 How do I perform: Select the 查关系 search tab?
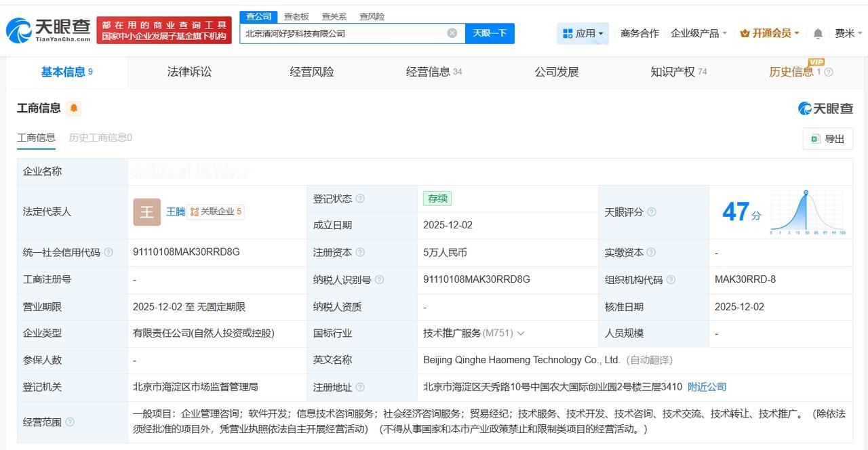pyautogui.click(x=334, y=16)
